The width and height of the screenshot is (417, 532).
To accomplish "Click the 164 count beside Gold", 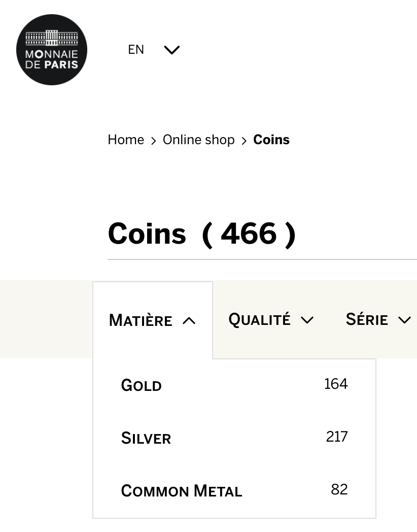I will pyautogui.click(x=336, y=384).
